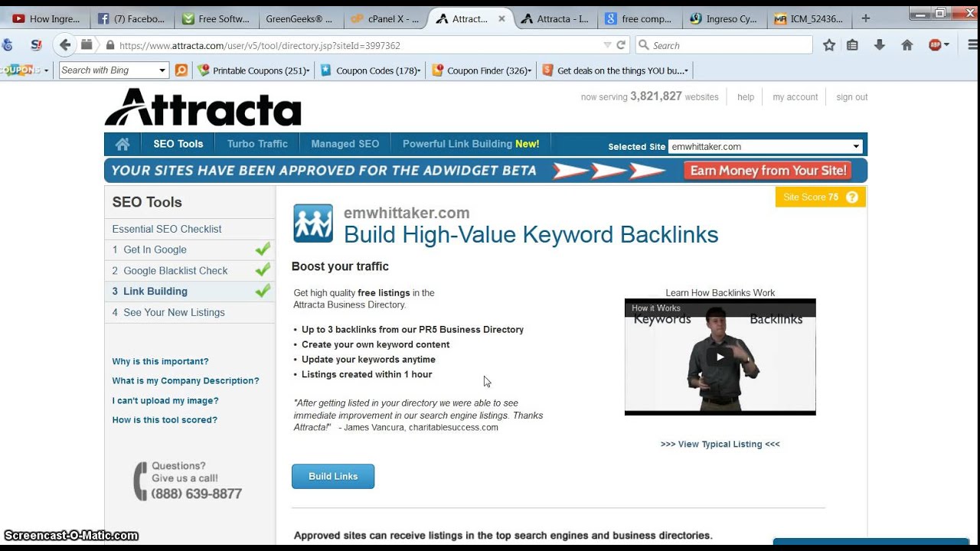Open Powerful Link Building New! tab

point(471,144)
